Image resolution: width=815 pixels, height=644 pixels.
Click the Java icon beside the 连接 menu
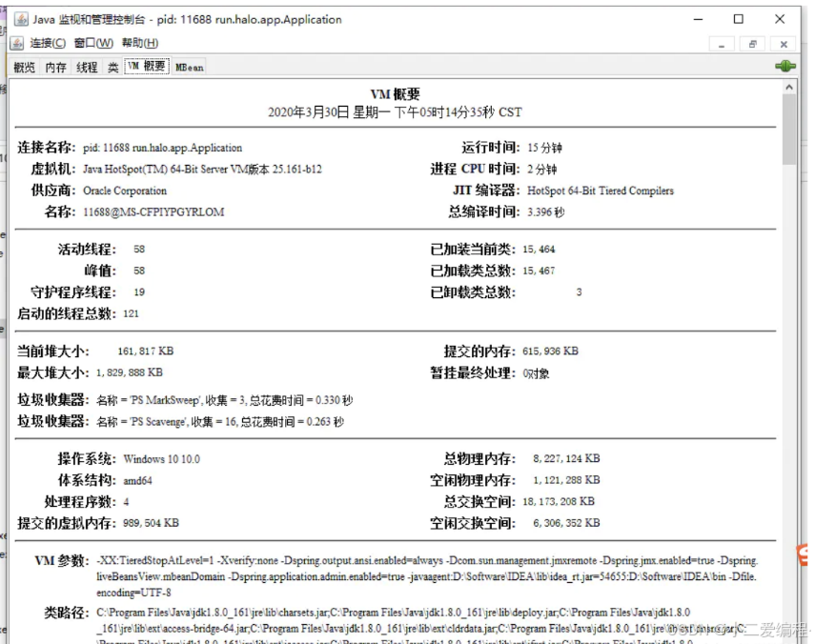(17, 43)
